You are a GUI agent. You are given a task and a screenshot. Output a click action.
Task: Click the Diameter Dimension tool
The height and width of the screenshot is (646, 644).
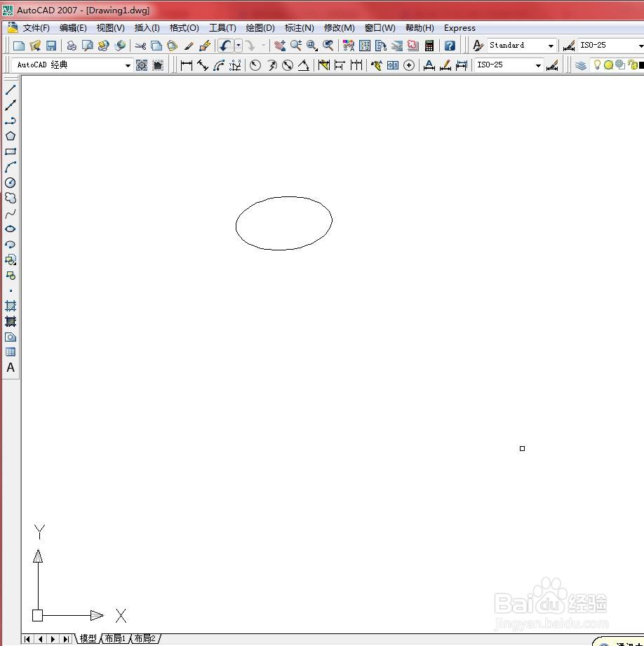point(288,65)
